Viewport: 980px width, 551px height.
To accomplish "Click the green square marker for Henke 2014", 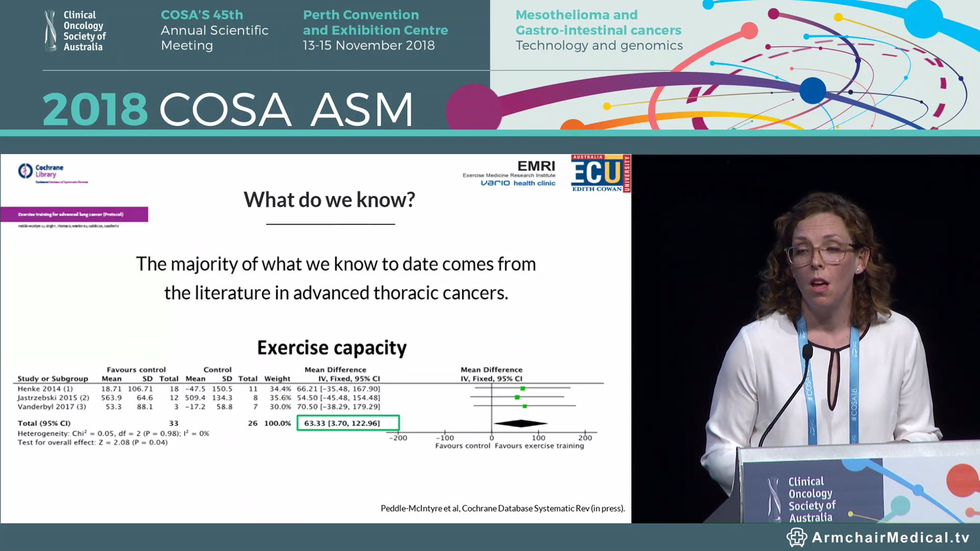I will (522, 388).
